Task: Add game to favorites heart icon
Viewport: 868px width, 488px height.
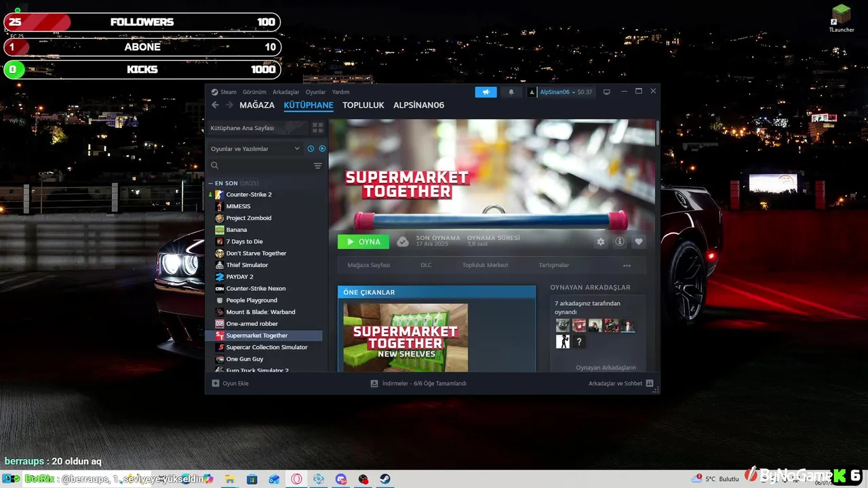Action: pos(638,242)
